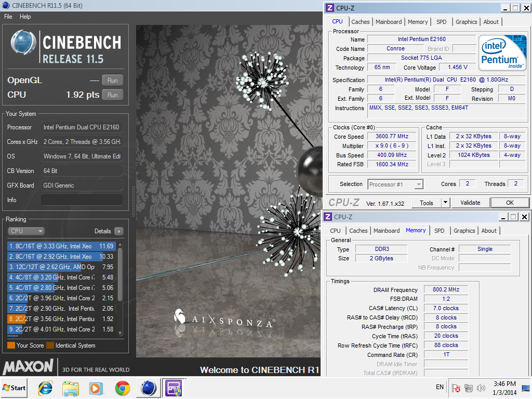The width and height of the screenshot is (532, 399).
Task: Open Caches tab in upper CPU-Z window
Action: tap(361, 22)
